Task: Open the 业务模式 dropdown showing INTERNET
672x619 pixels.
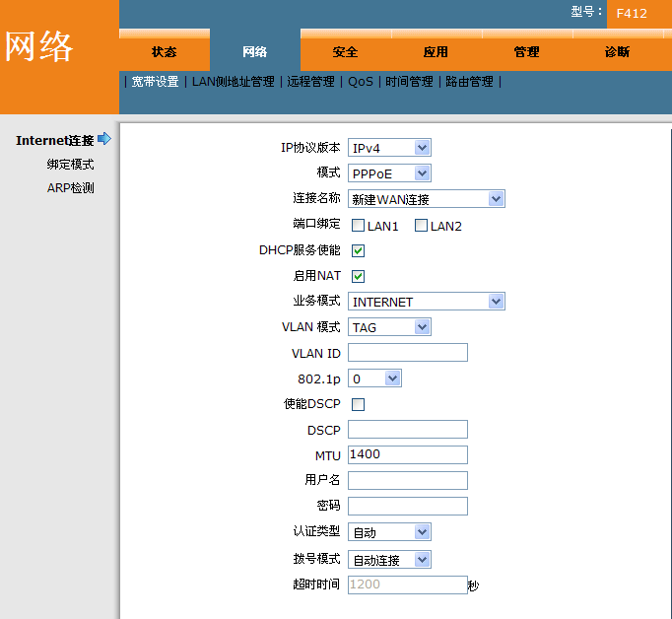Action: point(427,302)
